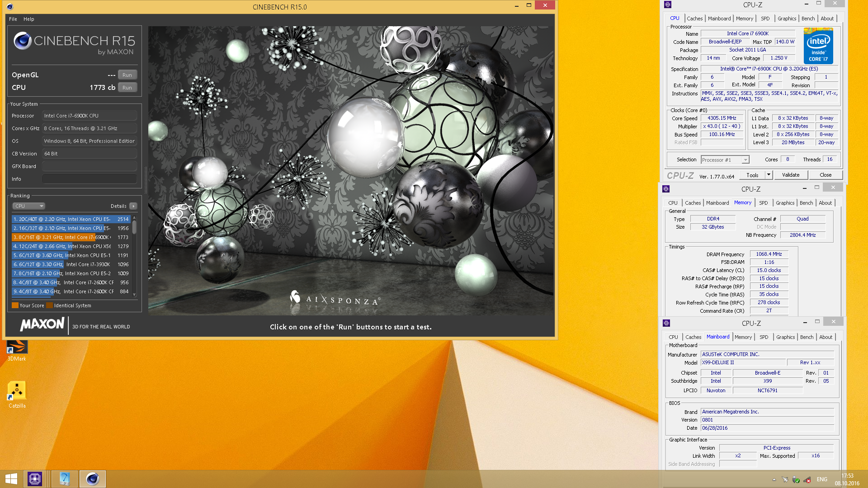Click the CPU-Z taskbar icon
Image resolution: width=868 pixels, height=488 pixels.
(35, 479)
